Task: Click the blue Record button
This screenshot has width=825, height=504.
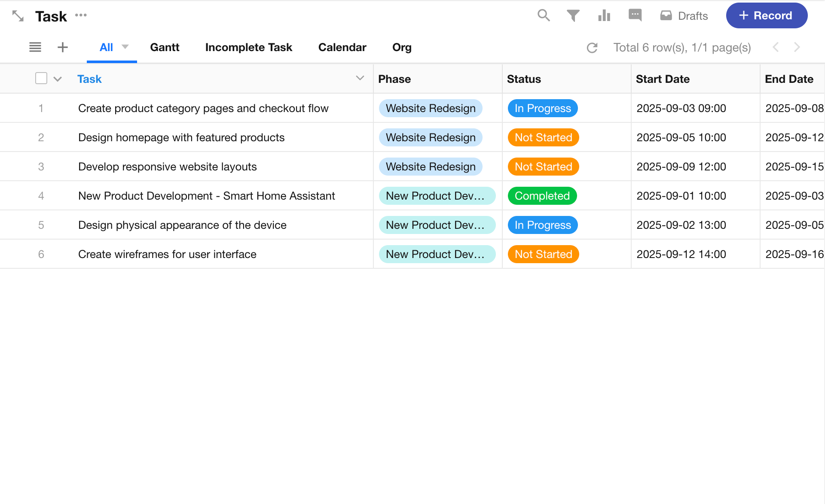Action: coord(767,15)
